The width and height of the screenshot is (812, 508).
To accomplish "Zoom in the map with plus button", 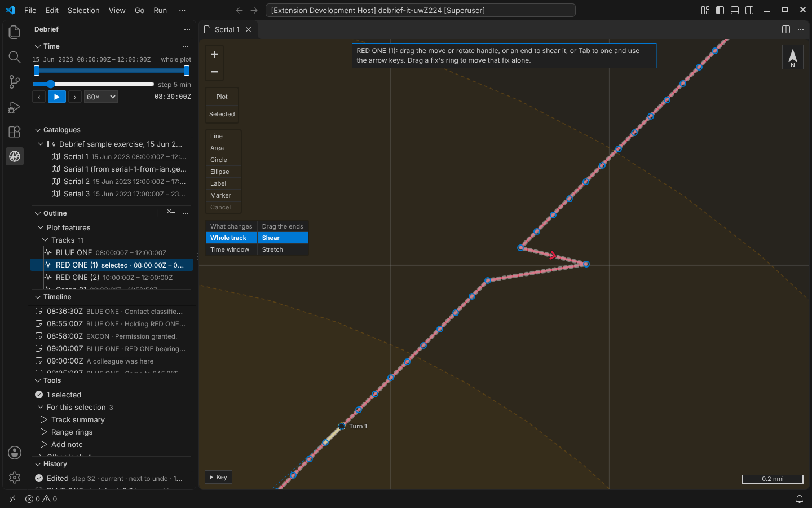I will point(214,54).
